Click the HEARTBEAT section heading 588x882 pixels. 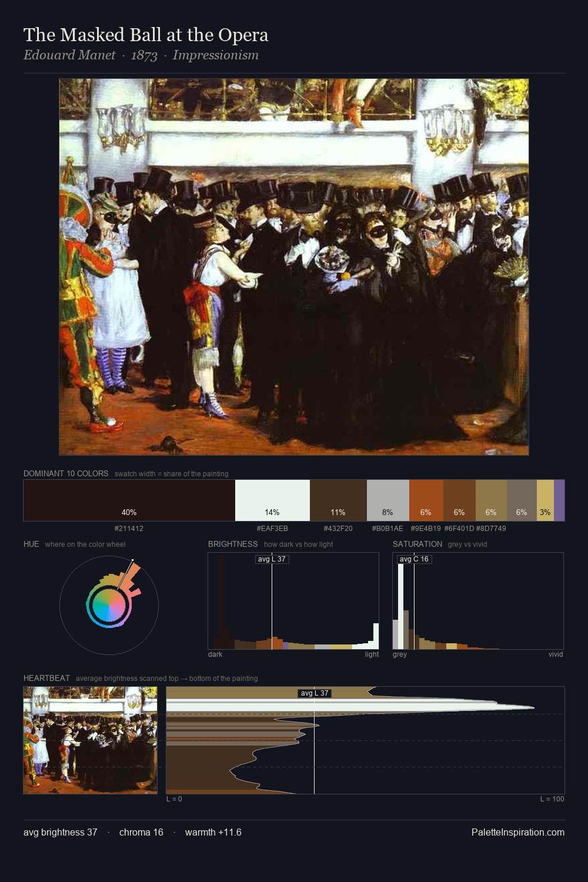pos(46,678)
